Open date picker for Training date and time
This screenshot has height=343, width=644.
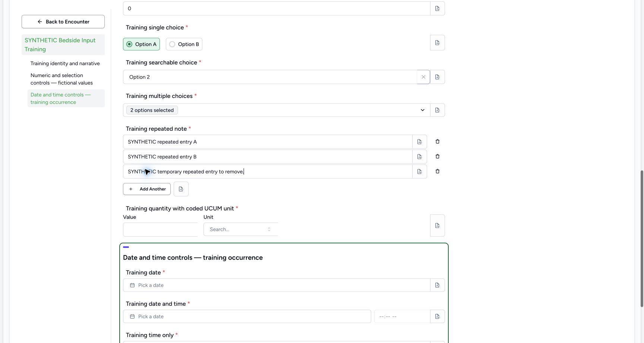click(x=247, y=317)
